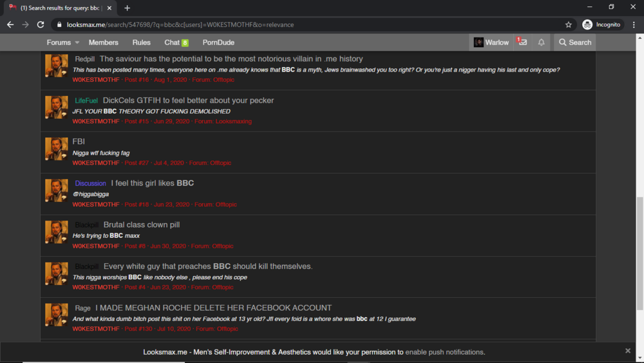Image resolution: width=644 pixels, height=363 pixels.
Task: Click the avatar beside the FBI thread
Action: click(56, 149)
